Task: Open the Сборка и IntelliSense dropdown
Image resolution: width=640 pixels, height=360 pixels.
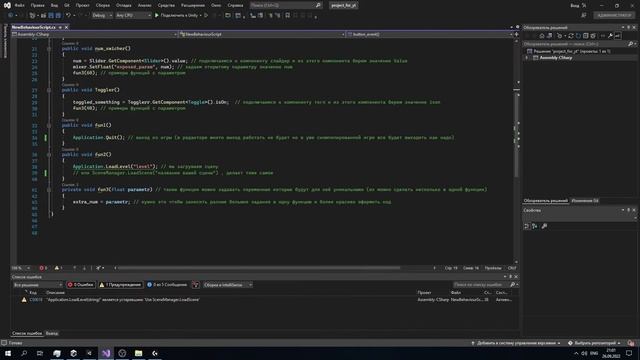Action: tap(227, 285)
